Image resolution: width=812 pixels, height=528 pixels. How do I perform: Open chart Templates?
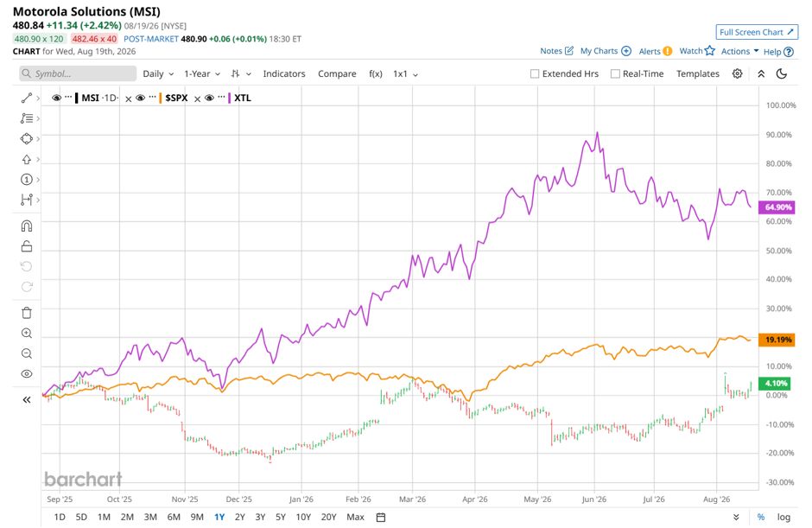point(698,73)
